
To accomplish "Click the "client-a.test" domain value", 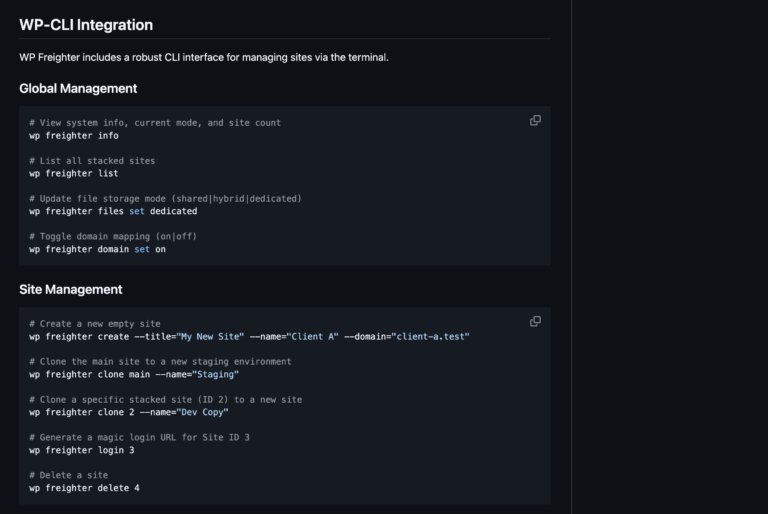I will [x=430, y=336].
